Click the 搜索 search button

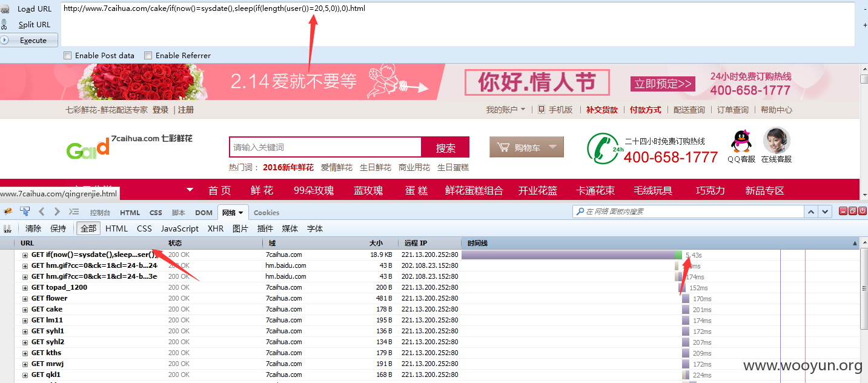click(x=445, y=147)
